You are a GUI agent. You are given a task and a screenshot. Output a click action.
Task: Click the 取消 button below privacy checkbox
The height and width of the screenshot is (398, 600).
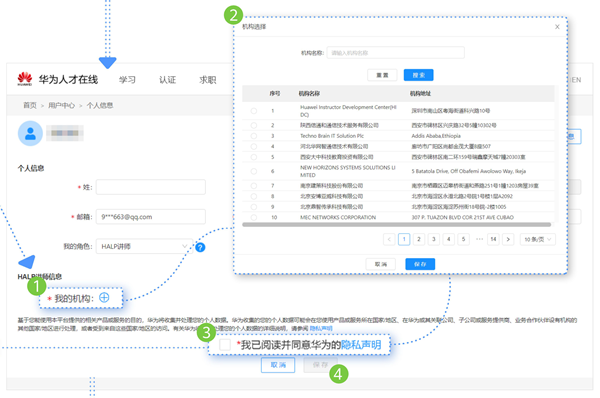tap(278, 365)
